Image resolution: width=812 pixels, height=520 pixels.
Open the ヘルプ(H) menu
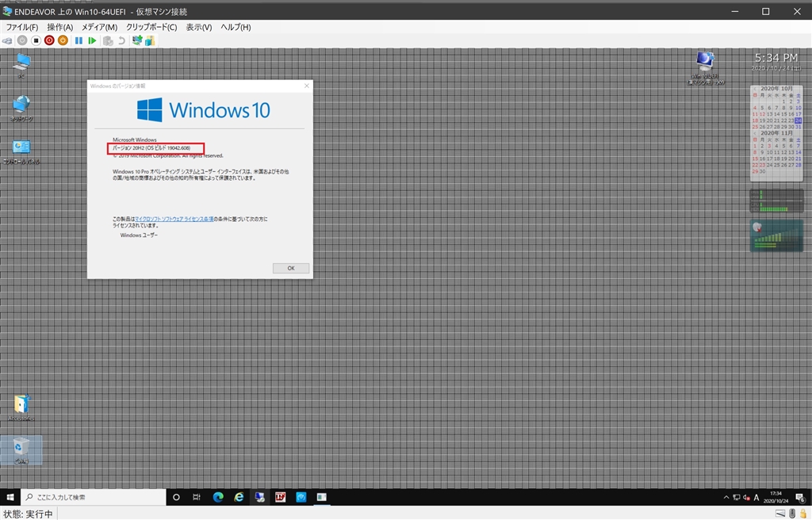[x=236, y=27]
